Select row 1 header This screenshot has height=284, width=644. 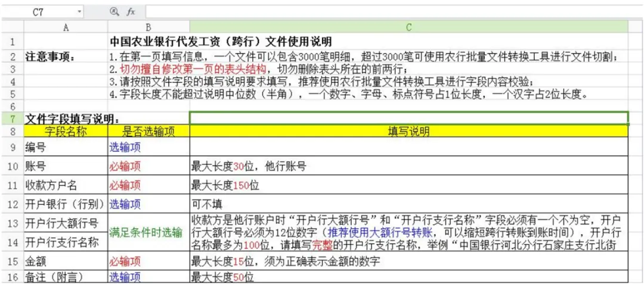point(12,42)
